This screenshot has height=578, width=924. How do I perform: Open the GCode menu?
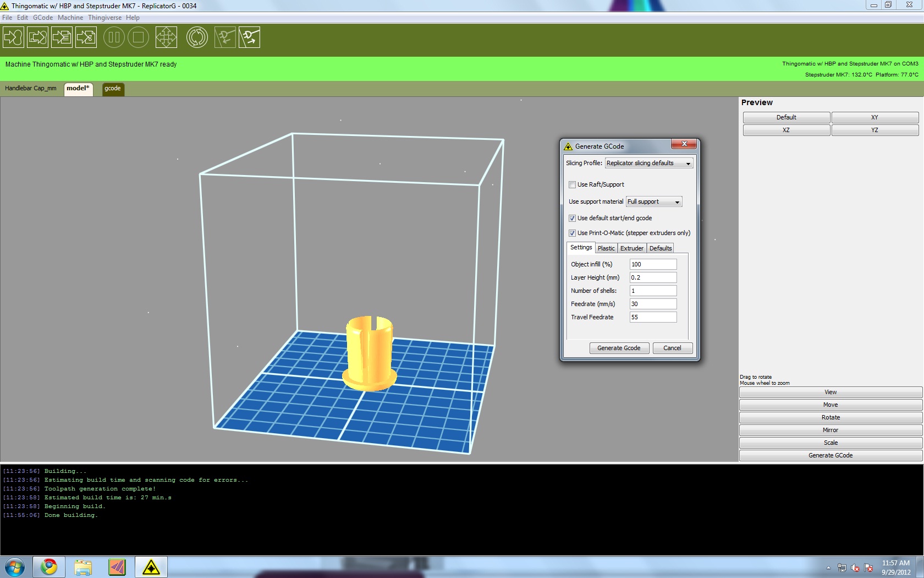pyautogui.click(x=43, y=18)
